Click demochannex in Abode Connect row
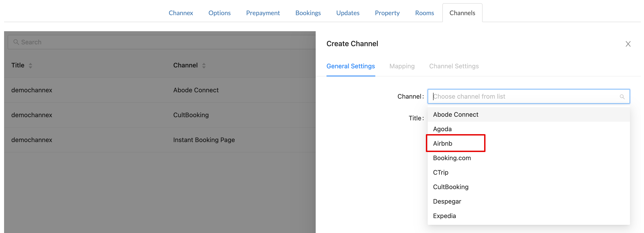644x233 pixels. (x=32, y=90)
